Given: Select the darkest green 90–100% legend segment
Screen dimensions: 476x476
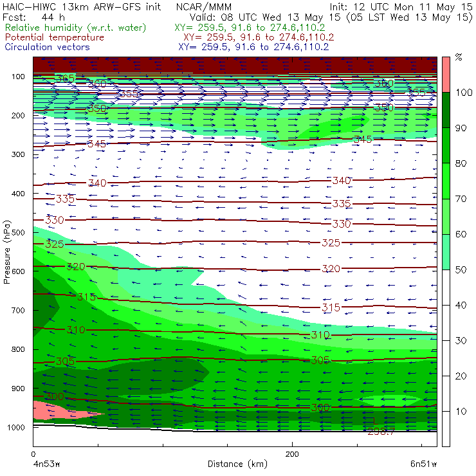Looking at the screenshot, I should [x=446, y=110].
